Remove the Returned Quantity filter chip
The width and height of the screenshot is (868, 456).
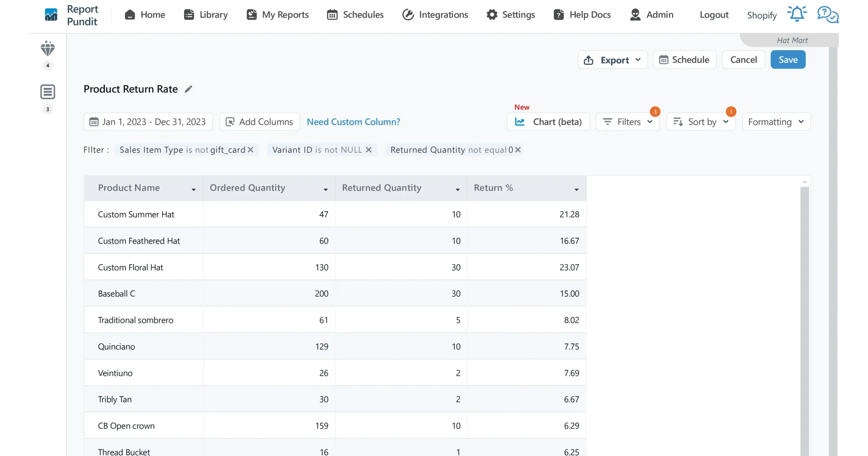click(x=518, y=150)
